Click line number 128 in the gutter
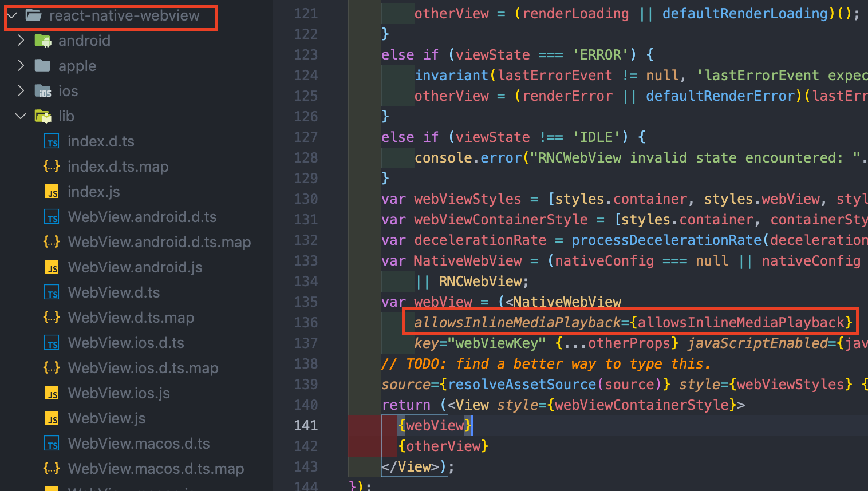The image size is (868, 491). (x=306, y=157)
